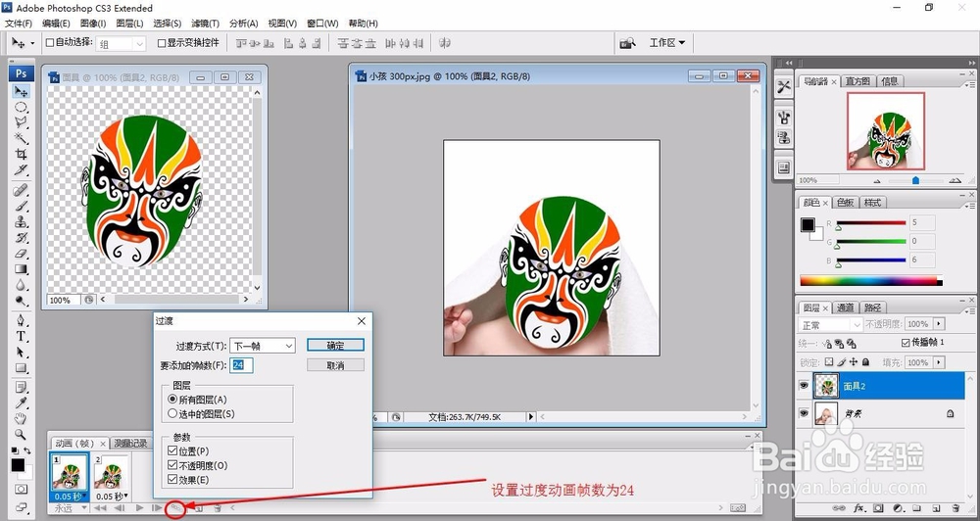Image resolution: width=980 pixels, height=521 pixels.
Task: Click the color spectrum ramp
Action: [871, 281]
